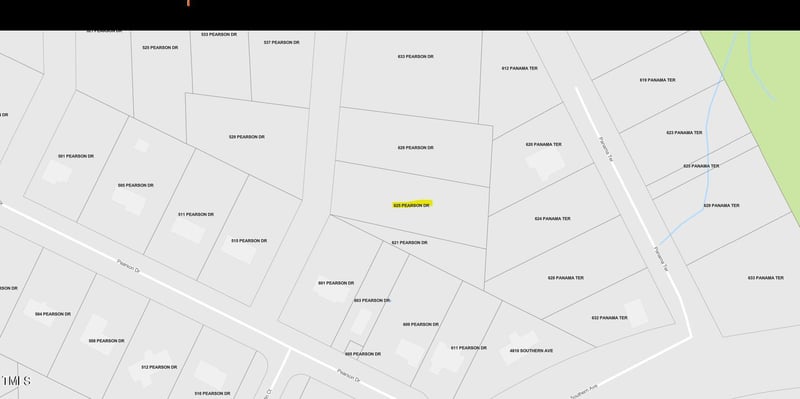Click the 624 Panama Ter parcel

[553, 218]
